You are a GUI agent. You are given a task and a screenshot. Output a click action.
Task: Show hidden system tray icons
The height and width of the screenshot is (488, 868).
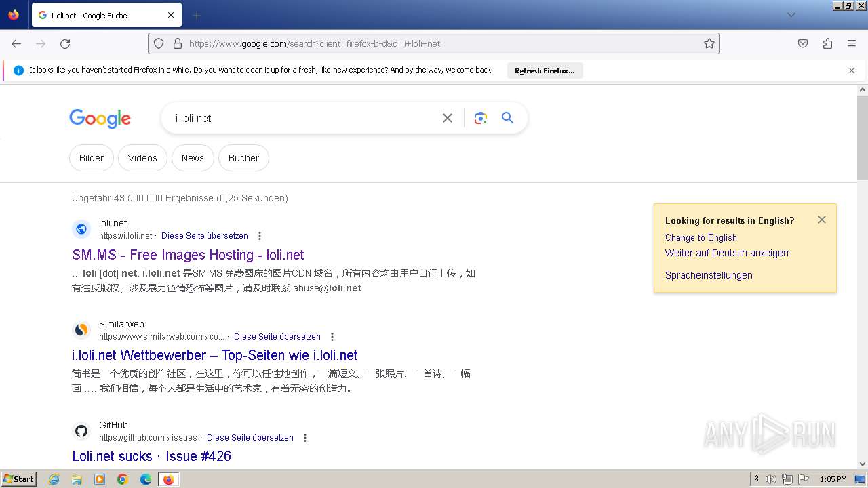pyautogui.click(x=756, y=479)
